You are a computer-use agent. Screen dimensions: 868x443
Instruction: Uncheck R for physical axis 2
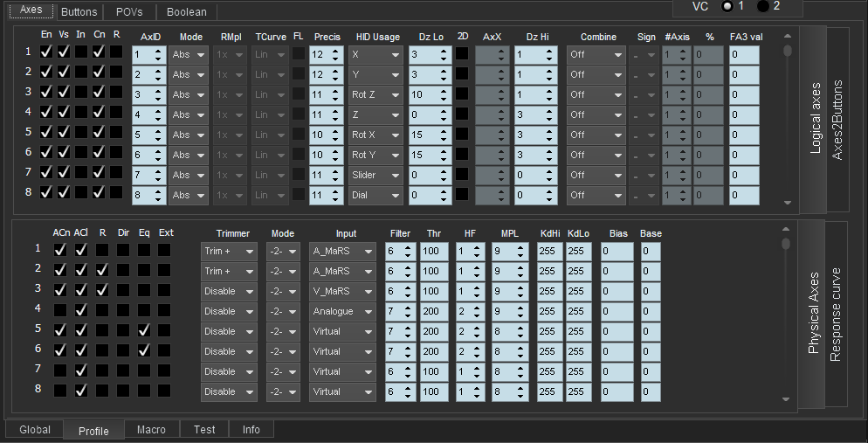tap(102, 270)
